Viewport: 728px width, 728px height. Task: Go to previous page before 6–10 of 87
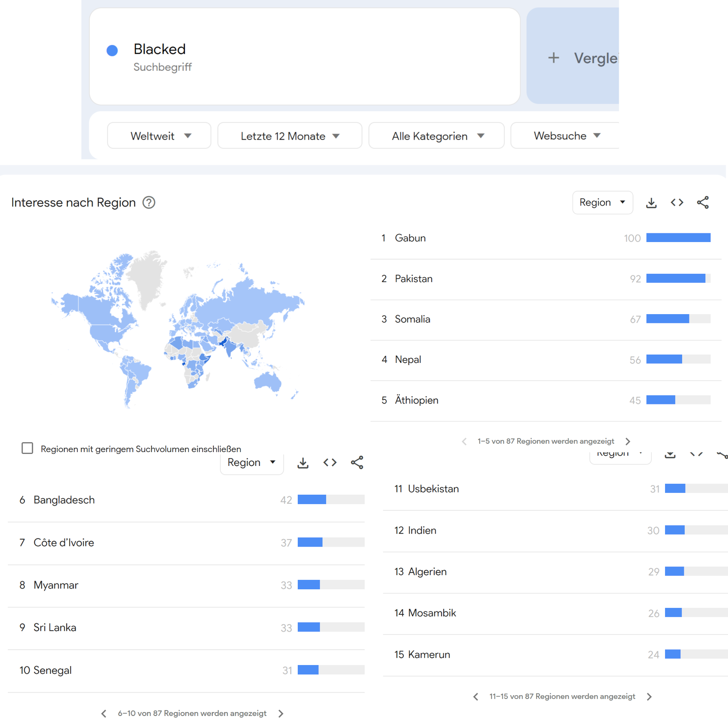(x=104, y=713)
